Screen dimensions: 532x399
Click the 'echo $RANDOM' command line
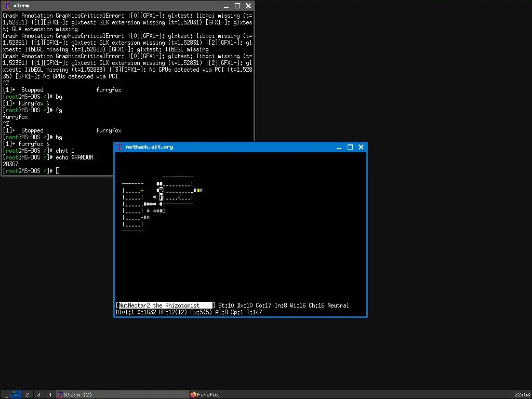[x=74, y=157]
